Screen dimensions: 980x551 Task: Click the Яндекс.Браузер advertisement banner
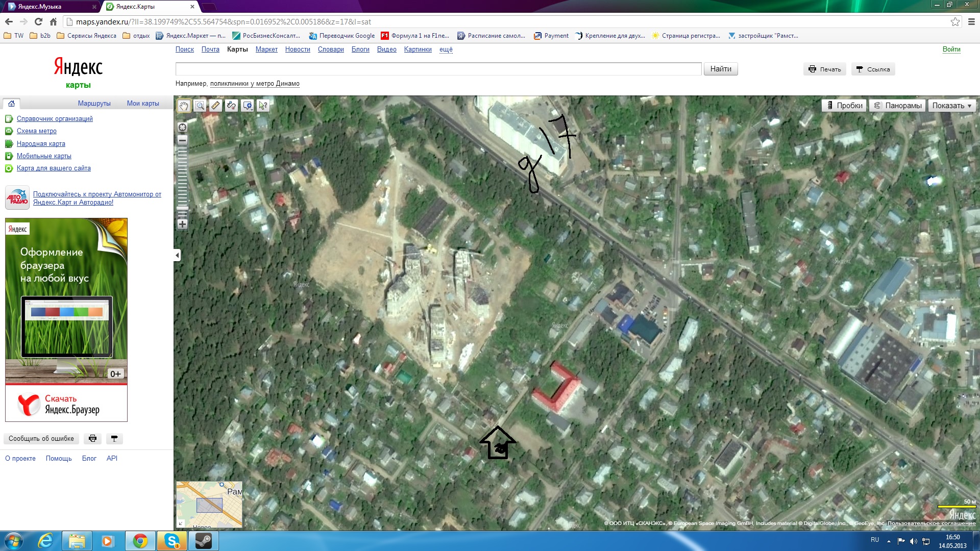coord(66,320)
